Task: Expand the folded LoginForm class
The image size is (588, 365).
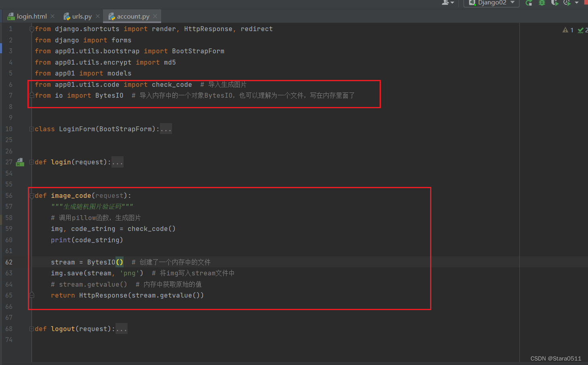Action: [x=31, y=129]
